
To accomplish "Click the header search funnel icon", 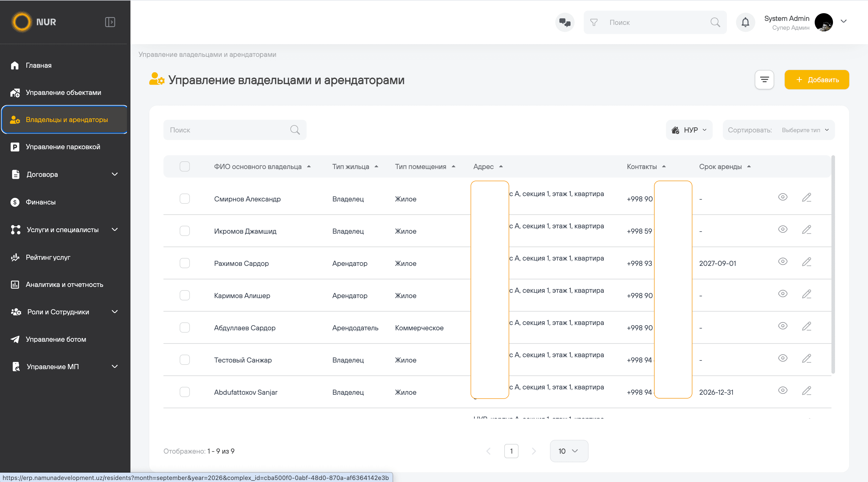I will tap(594, 22).
